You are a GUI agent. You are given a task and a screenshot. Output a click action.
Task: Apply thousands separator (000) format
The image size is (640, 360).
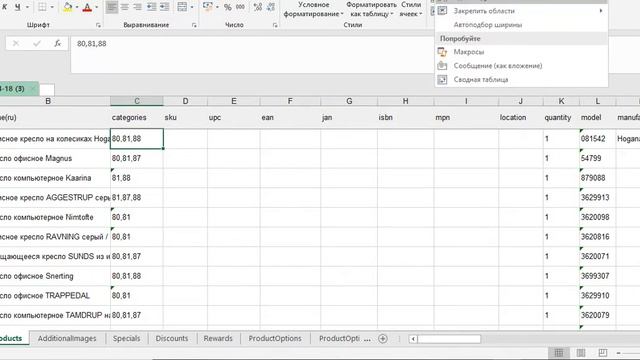[x=240, y=7]
